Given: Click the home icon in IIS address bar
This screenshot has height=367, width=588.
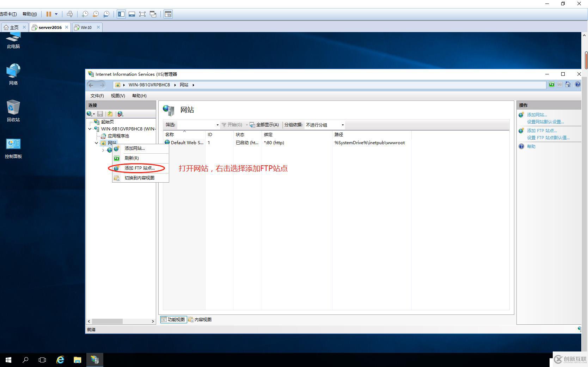Looking at the screenshot, I should coord(568,85).
